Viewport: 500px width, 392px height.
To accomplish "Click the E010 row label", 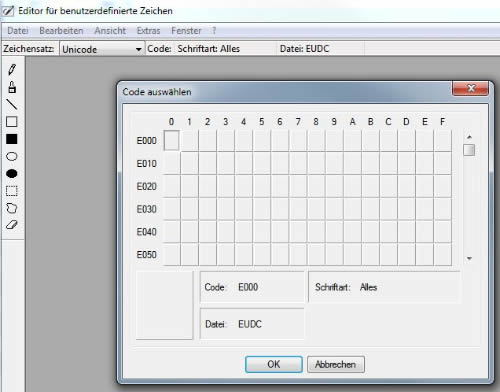I will coord(146,164).
